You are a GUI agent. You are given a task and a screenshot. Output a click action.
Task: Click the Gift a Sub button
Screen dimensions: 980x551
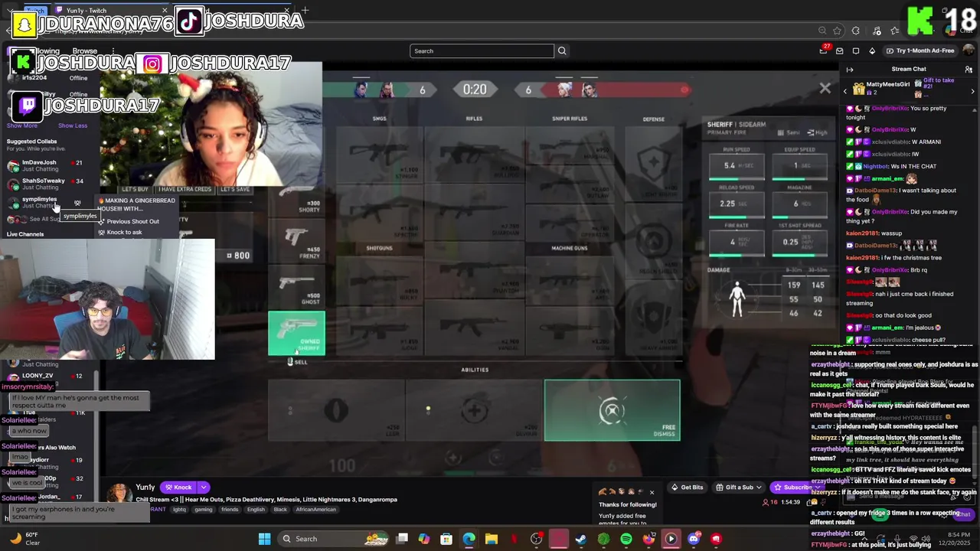(x=734, y=487)
